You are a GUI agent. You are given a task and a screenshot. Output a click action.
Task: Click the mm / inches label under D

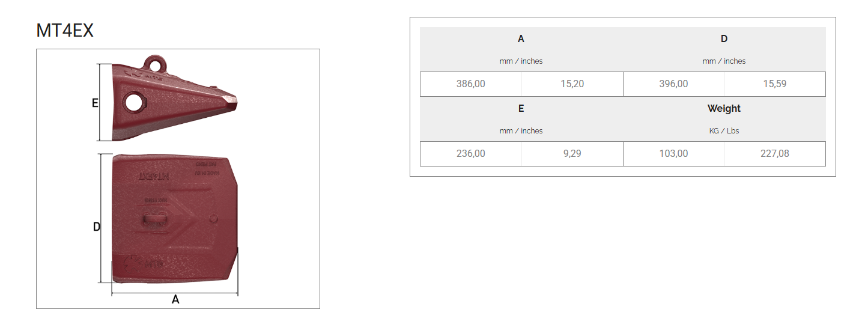[724, 61]
